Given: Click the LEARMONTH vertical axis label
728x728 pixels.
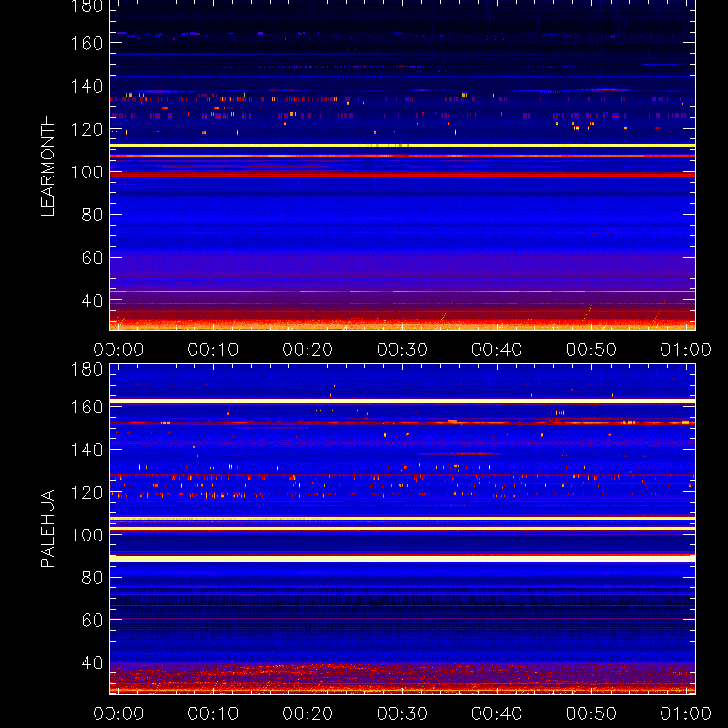Looking at the screenshot, I should pyautogui.click(x=48, y=166).
